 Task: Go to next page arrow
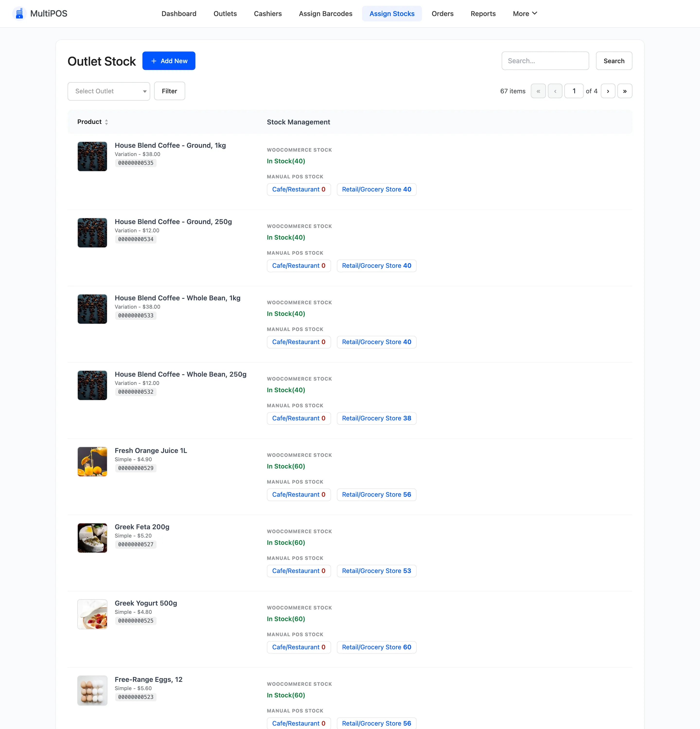[608, 91]
